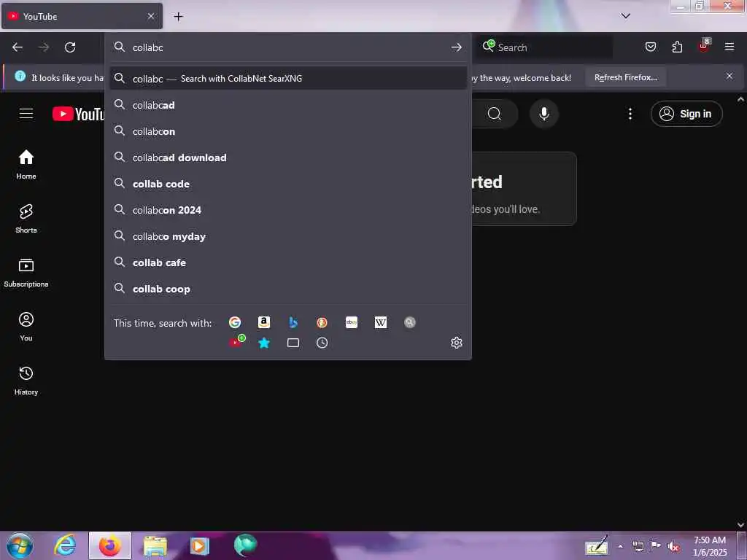Add YouTube as a search engine

(x=237, y=342)
